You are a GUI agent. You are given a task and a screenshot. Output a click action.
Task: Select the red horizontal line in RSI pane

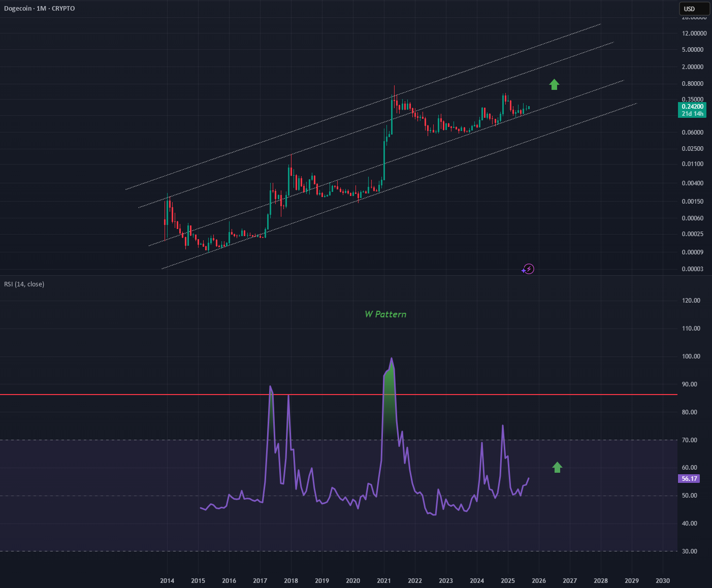(339, 395)
